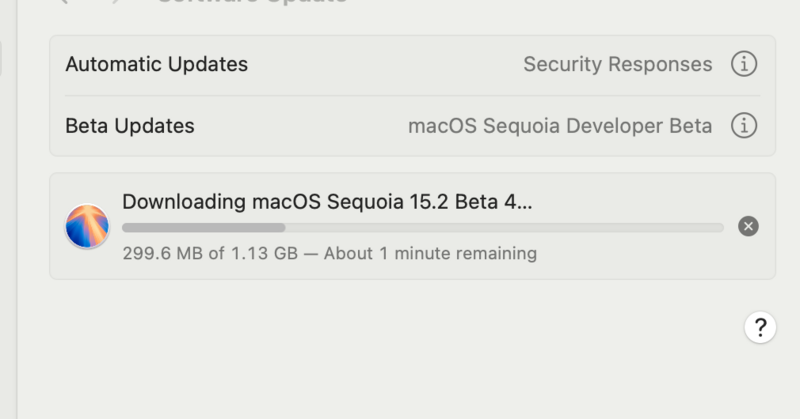Click the Security Responses setting value

(x=617, y=65)
